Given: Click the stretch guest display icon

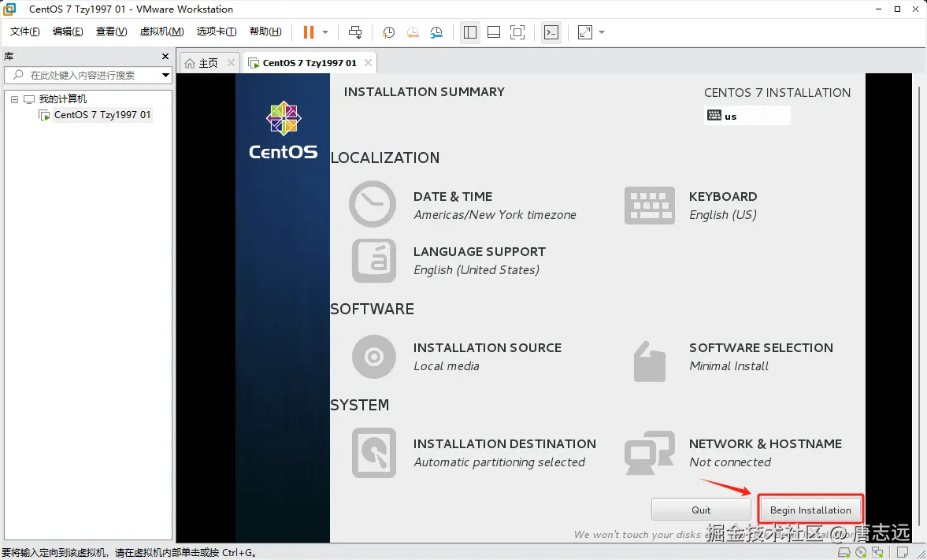Looking at the screenshot, I should tap(584, 32).
